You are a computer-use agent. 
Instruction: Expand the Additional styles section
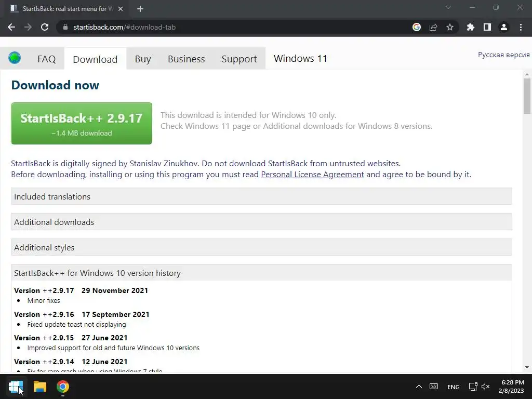[x=261, y=247]
